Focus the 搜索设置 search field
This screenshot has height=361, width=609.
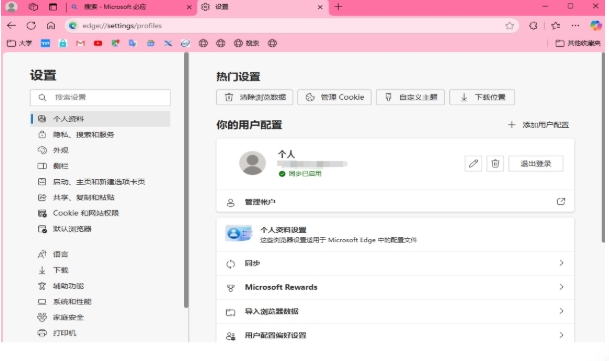pyautogui.click(x=100, y=98)
